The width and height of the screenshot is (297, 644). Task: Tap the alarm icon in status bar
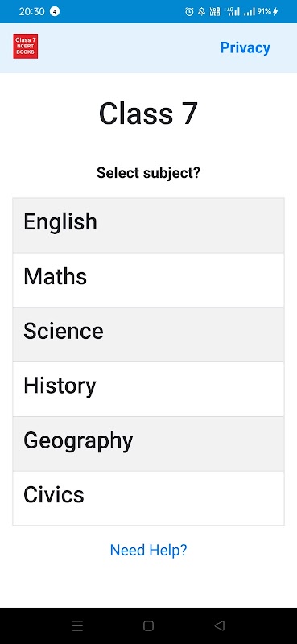[189, 12]
